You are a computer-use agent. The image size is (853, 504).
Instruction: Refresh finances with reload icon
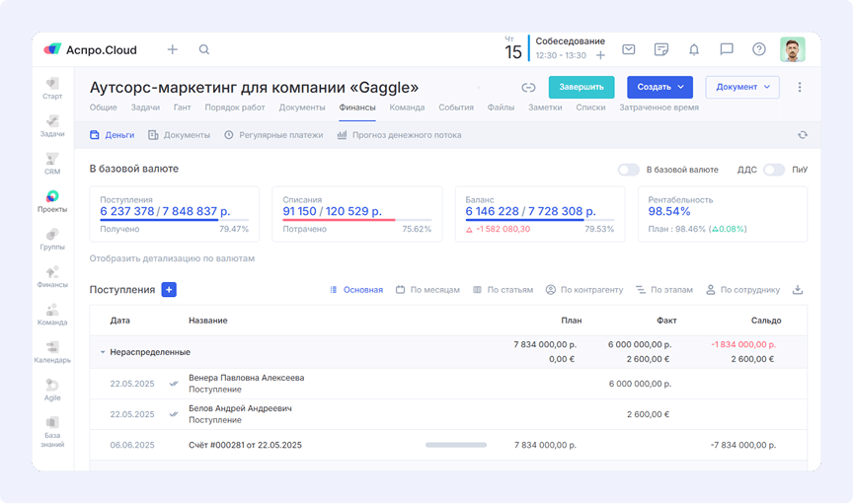803,135
